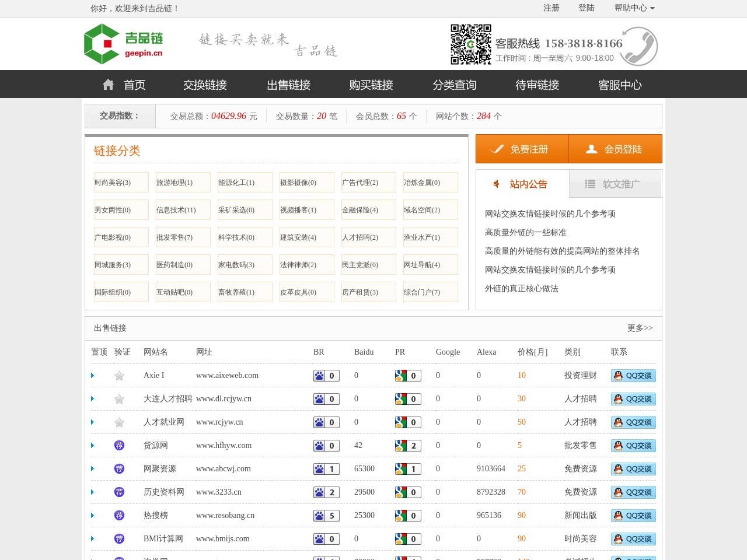Toggle the verification star for Axie I

point(119,376)
